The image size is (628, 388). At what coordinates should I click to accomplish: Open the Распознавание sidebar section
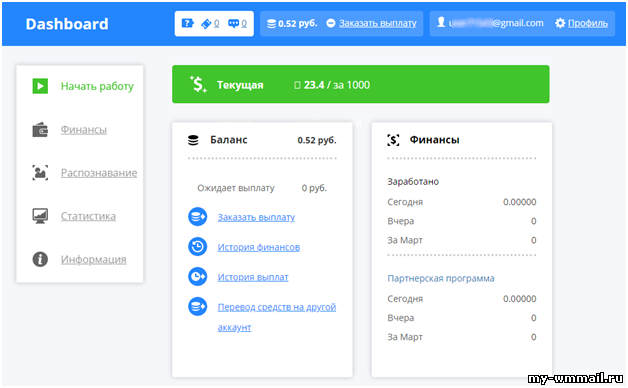coord(99,173)
